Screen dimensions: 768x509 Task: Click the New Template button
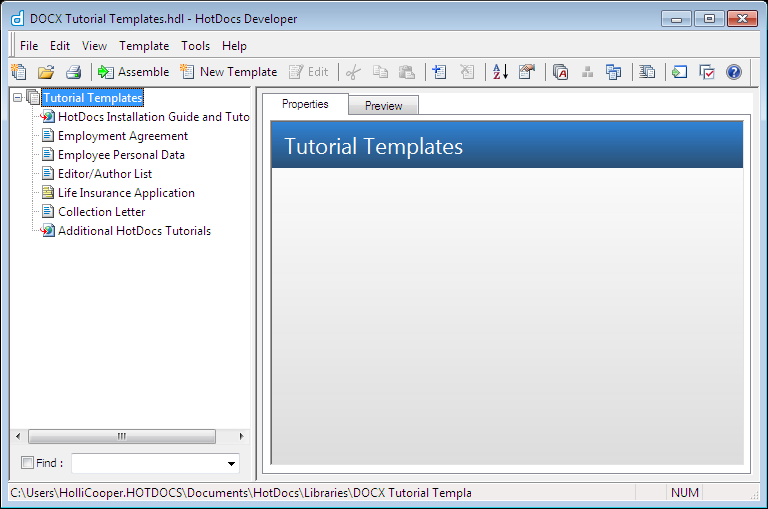pos(228,72)
